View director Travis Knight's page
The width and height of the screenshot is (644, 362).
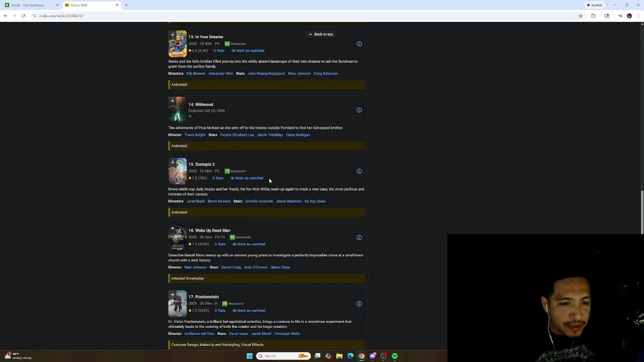195,135
